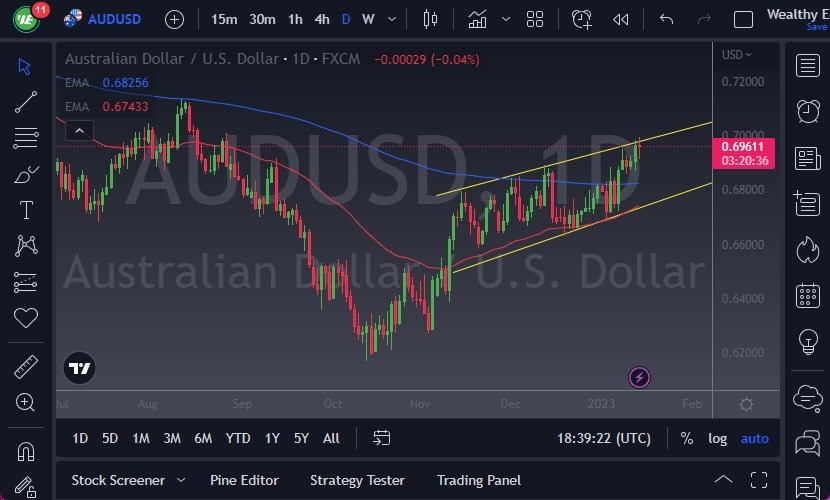Open the ideas lightbulb panel

(808, 342)
